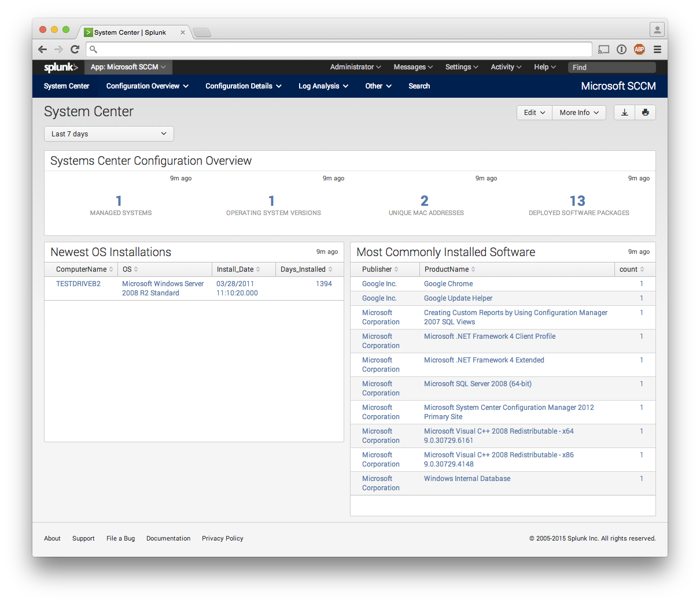This screenshot has width=700, height=603.
Task: Click Microsoft .NET Framework 4 Client Profile
Action: point(490,336)
